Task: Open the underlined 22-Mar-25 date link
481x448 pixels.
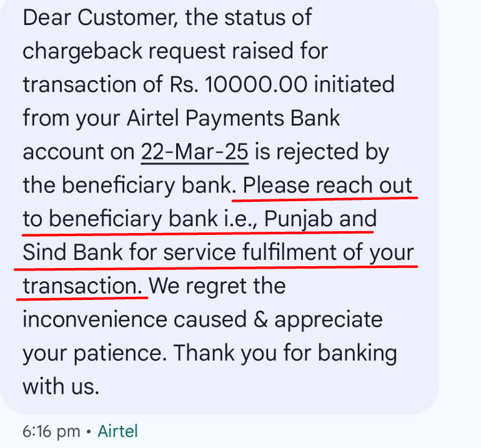Action: click(x=194, y=151)
